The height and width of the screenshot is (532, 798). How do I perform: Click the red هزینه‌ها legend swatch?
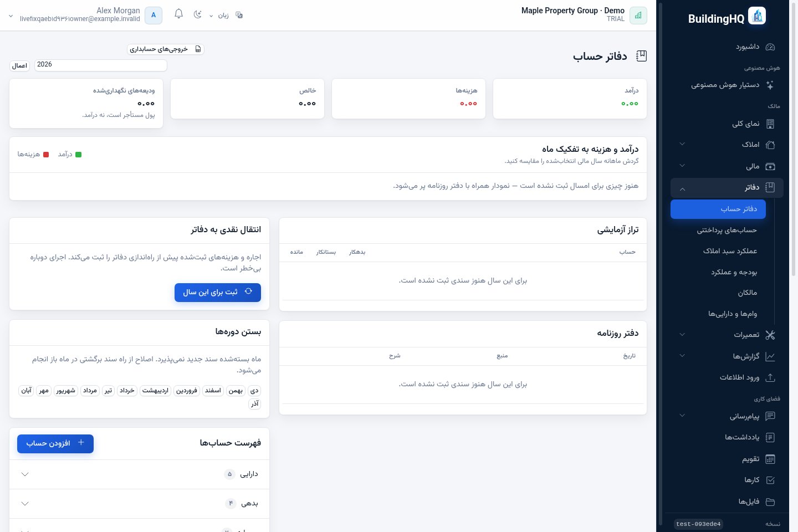pos(46,155)
